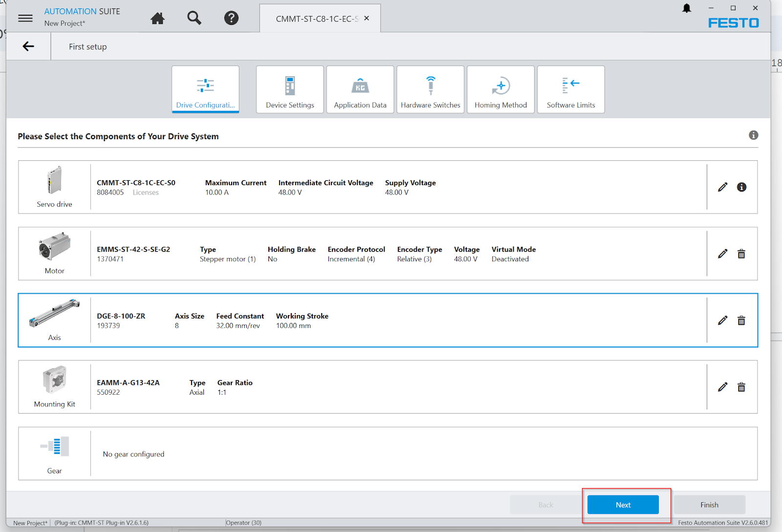This screenshot has height=532, width=782.
Task: Click the Supply Voltage 48.00 V value
Action: [x=397, y=192]
